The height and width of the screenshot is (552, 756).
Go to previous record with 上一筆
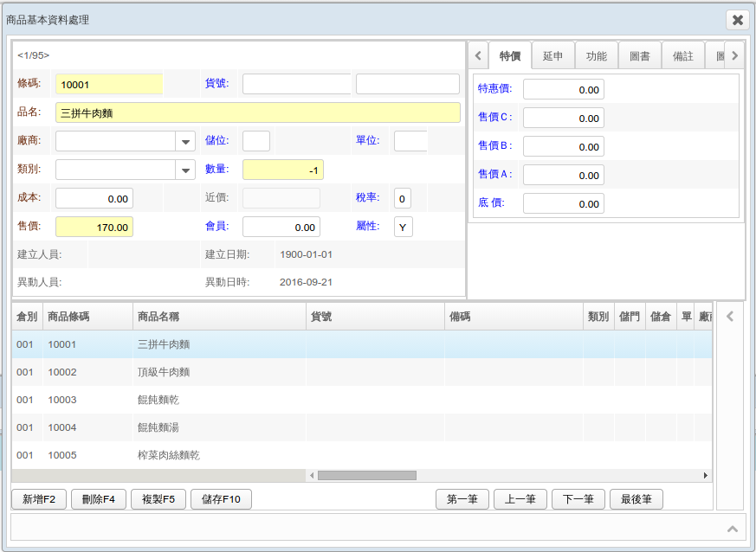pos(520,499)
